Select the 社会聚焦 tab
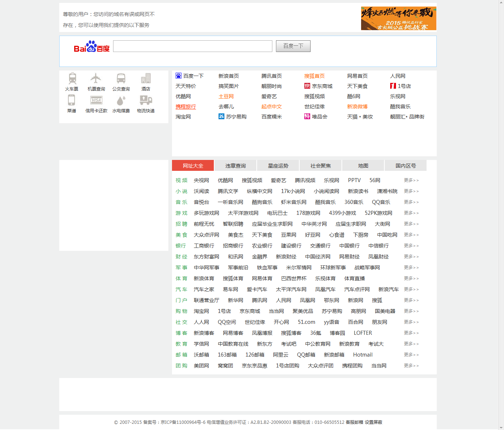Screen dimensions: 504x430 coord(321,165)
